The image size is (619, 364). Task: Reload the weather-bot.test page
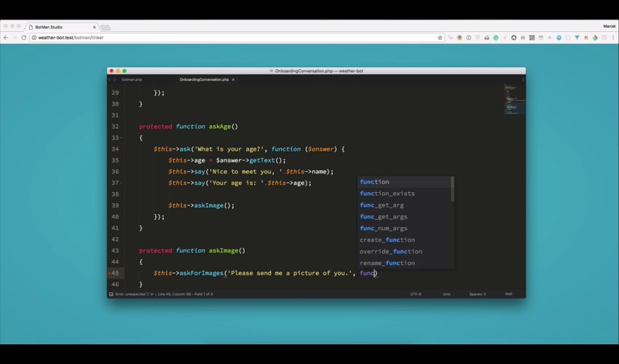24,38
